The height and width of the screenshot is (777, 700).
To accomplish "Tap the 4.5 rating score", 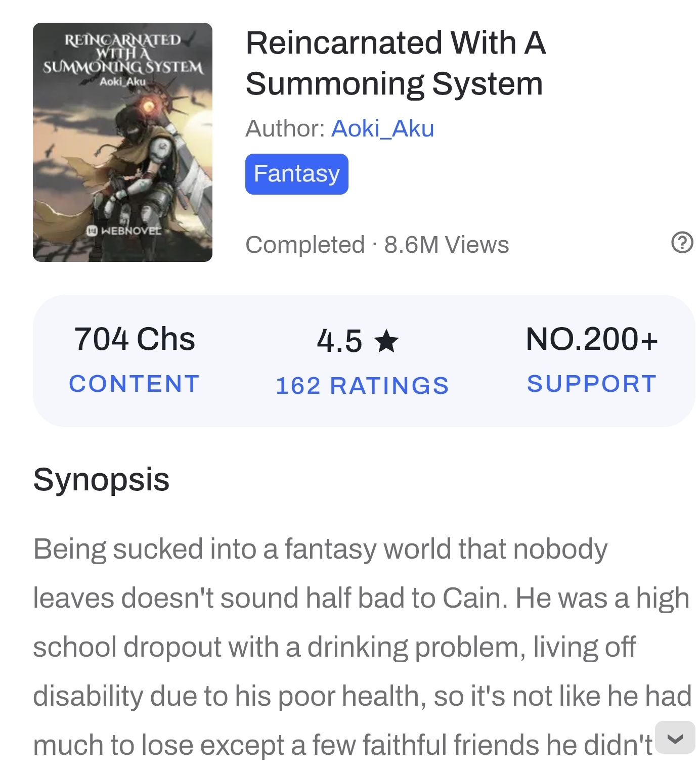I will pos(339,341).
